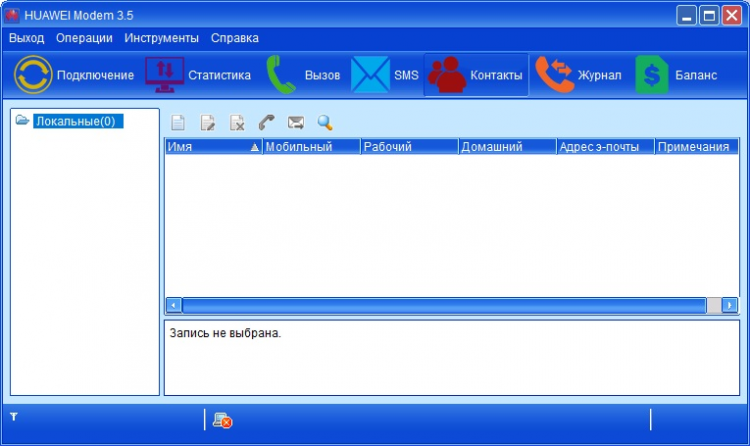
Task: Sort by the Рабочий column header
Action: tap(409, 147)
